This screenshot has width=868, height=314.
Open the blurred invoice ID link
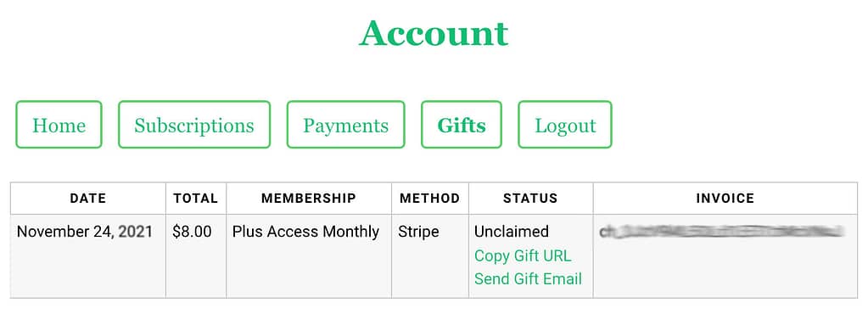721,232
